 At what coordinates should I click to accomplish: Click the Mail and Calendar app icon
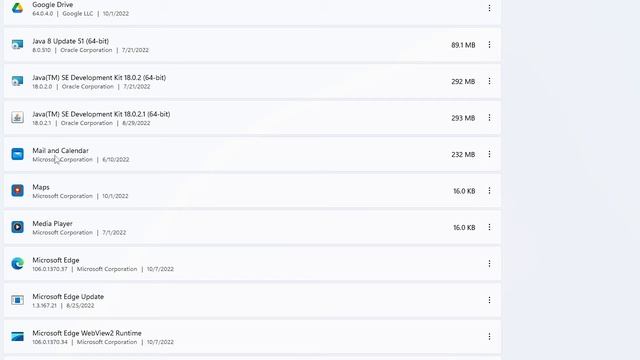point(17,154)
